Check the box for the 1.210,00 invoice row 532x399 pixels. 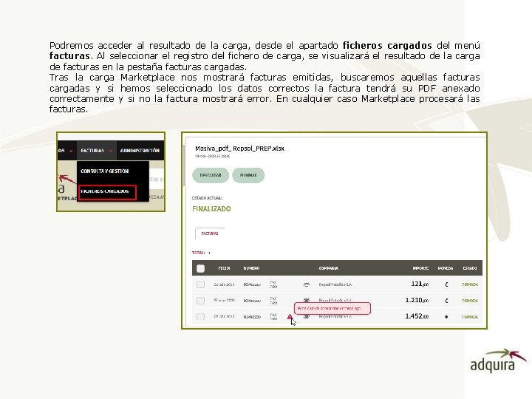click(x=200, y=301)
